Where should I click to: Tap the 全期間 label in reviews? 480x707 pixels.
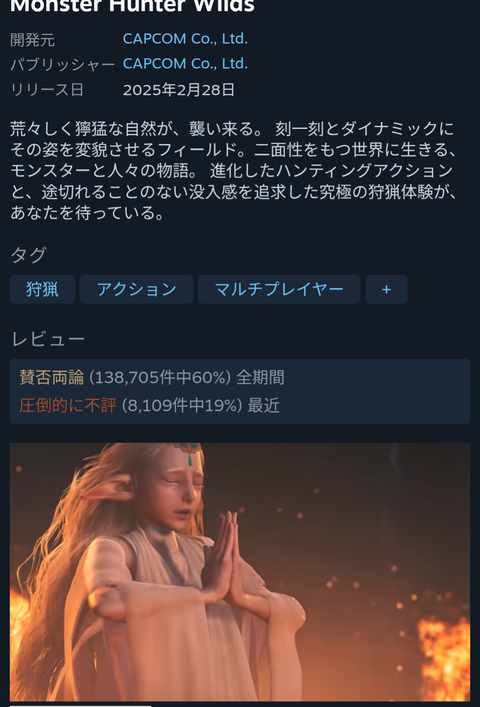click(260, 377)
